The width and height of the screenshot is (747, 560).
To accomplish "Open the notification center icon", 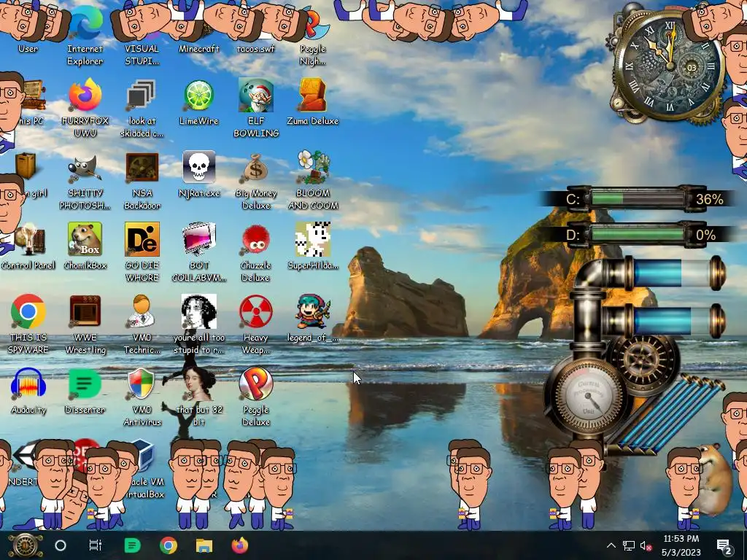I will (x=724, y=546).
